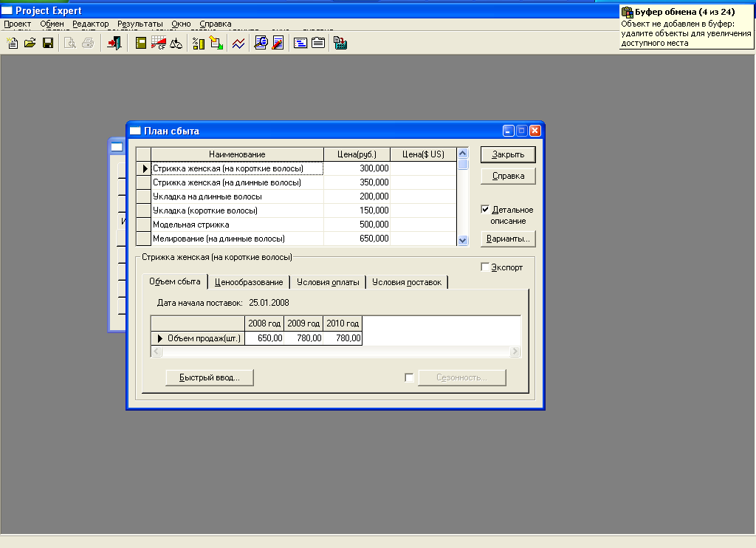Click 2010 год sales volume cell

click(343, 338)
